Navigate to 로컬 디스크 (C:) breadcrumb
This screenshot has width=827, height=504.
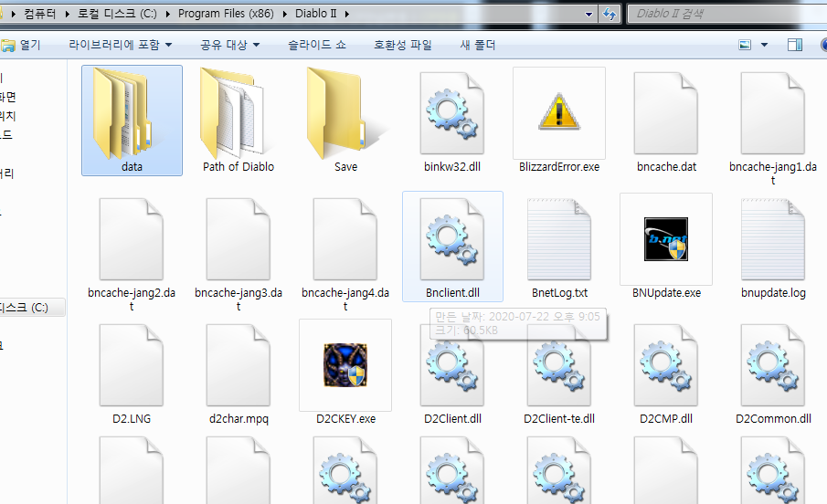[117, 14]
